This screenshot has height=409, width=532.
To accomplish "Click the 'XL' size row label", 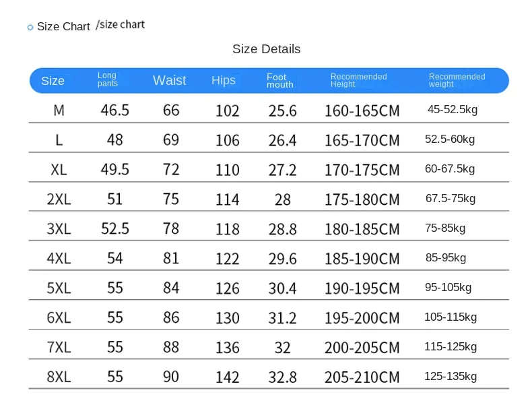I will [59, 169].
